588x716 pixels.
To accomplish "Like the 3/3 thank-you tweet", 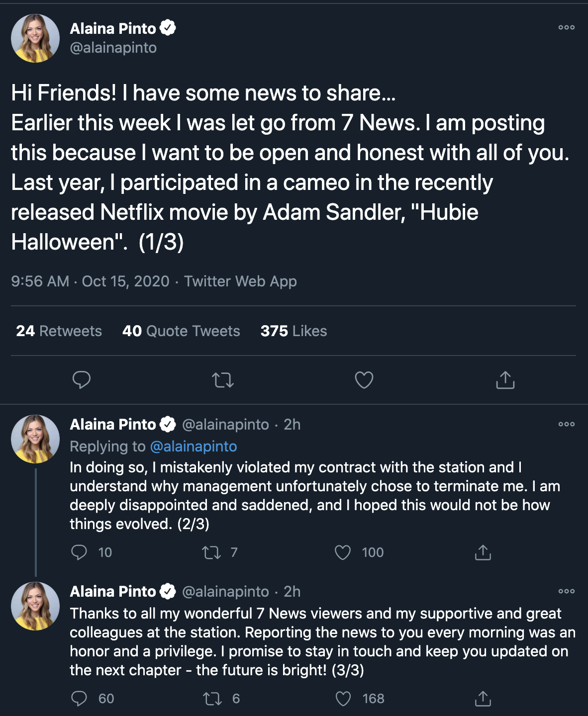I will click(x=343, y=699).
